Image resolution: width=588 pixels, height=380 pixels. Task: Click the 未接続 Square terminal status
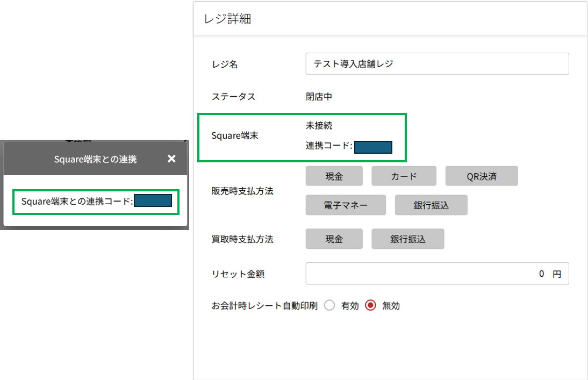[319, 126]
